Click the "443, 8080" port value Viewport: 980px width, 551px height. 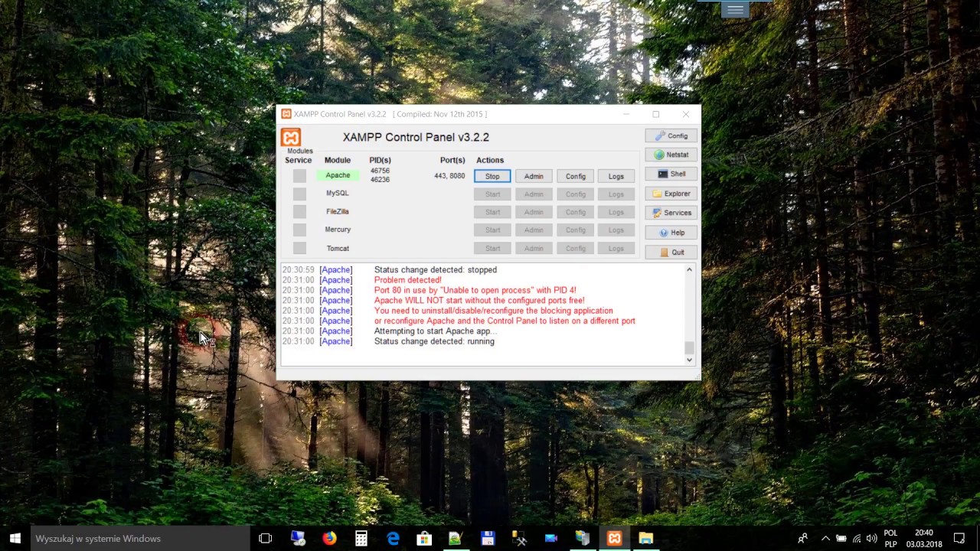coord(449,176)
